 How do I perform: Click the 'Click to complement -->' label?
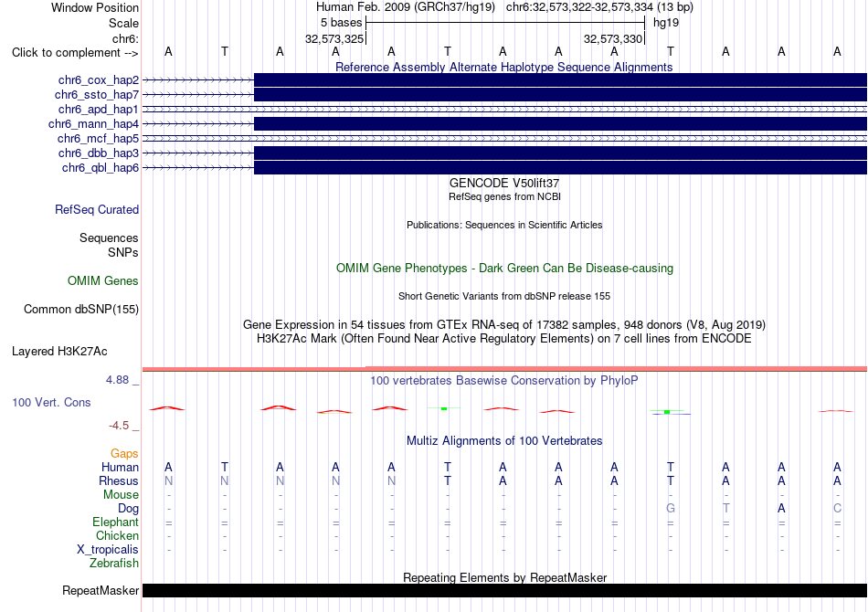pyautogui.click(x=75, y=53)
